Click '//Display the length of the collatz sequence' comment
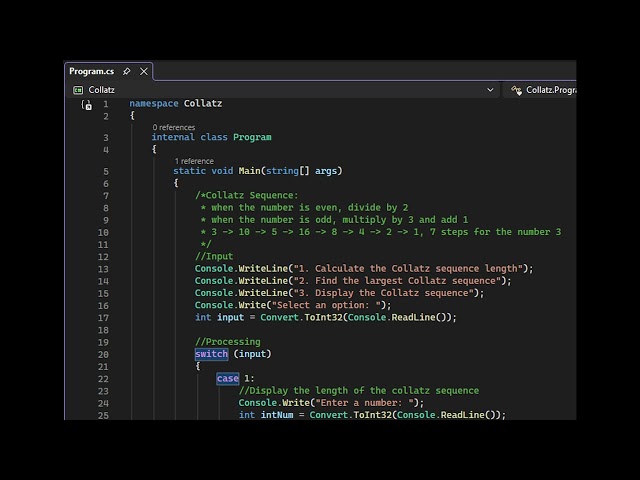The width and height of the screenshot is (640, 480). tap(359, 391)
